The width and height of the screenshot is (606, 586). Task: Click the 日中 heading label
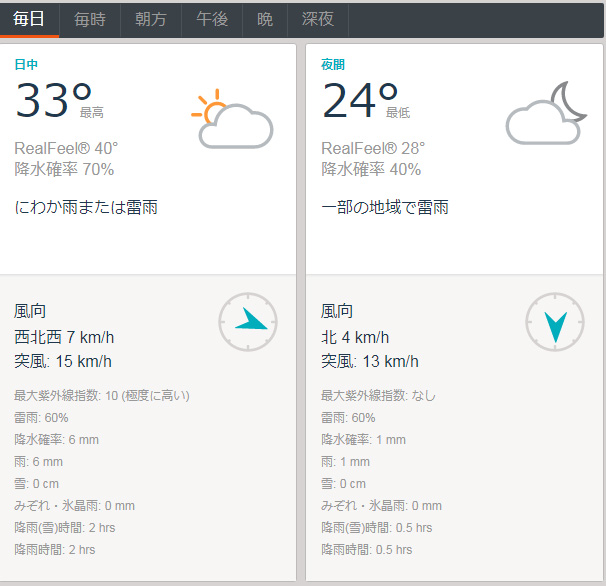pyautogui.click(x=26, y=65)
